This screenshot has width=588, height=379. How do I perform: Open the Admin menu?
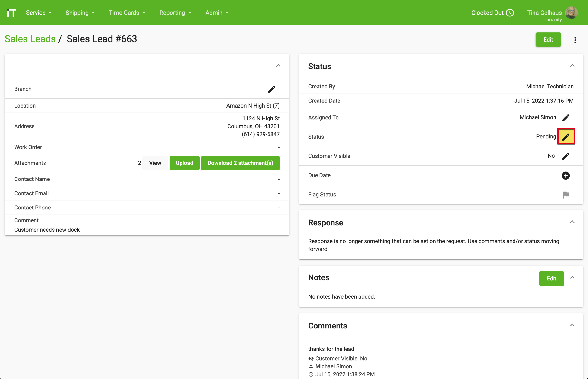(216, 13)
